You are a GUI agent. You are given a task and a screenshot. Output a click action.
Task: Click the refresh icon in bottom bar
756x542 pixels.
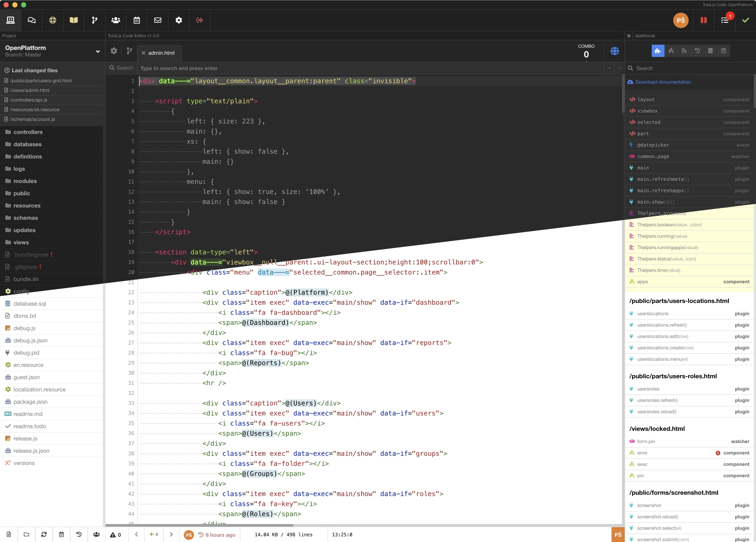point(44,535)
